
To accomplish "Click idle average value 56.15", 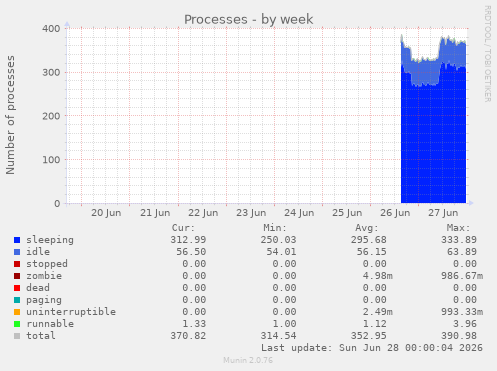I will coord(372,252).
